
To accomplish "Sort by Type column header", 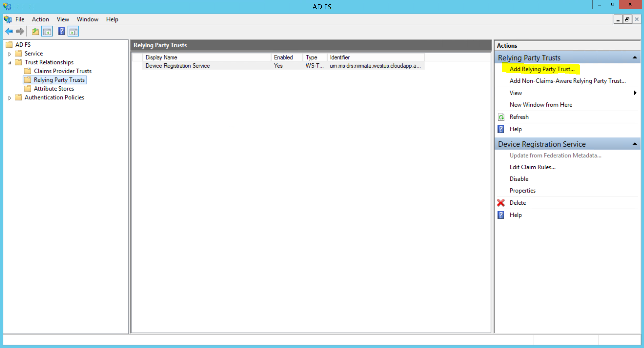I will pyautogui.click(x=315, y=57).
